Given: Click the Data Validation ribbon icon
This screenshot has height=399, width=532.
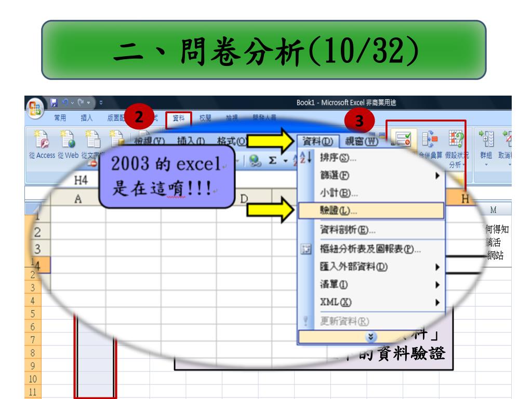Looking at the screenshot, I should click(x=404, y=139).
